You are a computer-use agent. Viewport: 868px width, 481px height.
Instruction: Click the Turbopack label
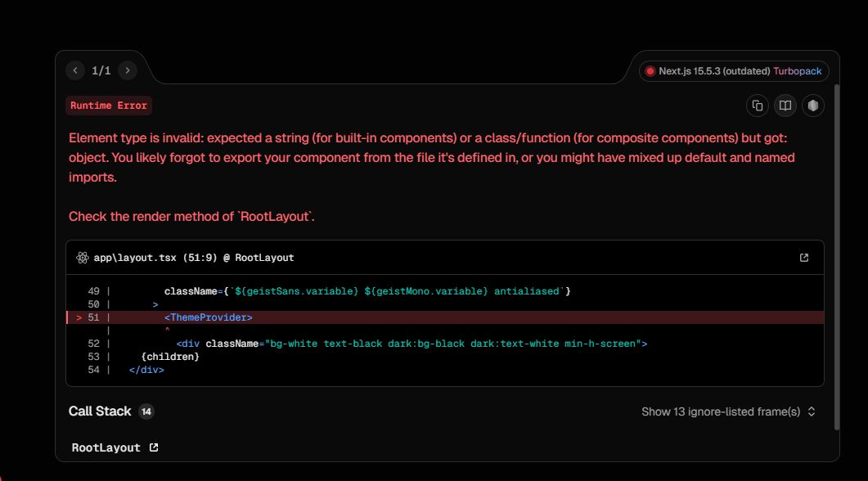pyautogui.click(x=797, y=71)
